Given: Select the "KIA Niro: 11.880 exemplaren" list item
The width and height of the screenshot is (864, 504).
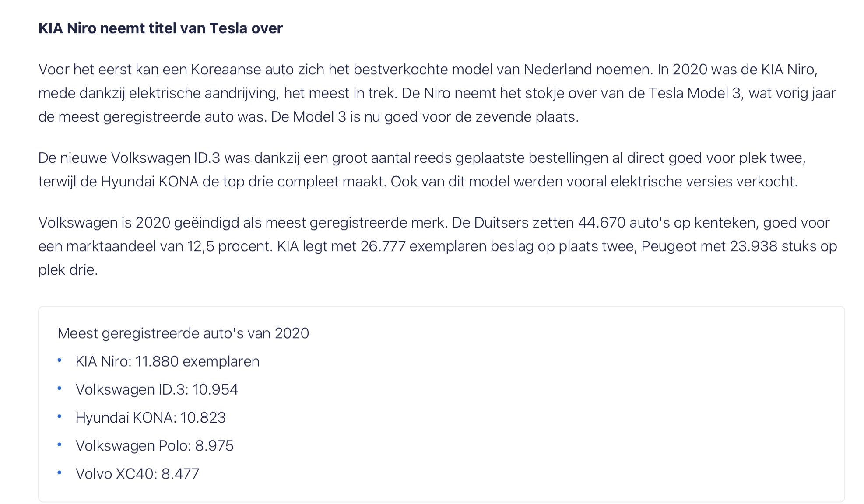Looking at the screenshot, I should tap(167, 362).
